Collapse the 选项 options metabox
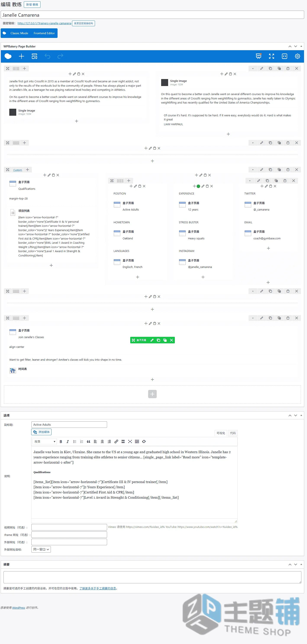The height and width of the screenshot is (644, 307). [x=301, y=415]
